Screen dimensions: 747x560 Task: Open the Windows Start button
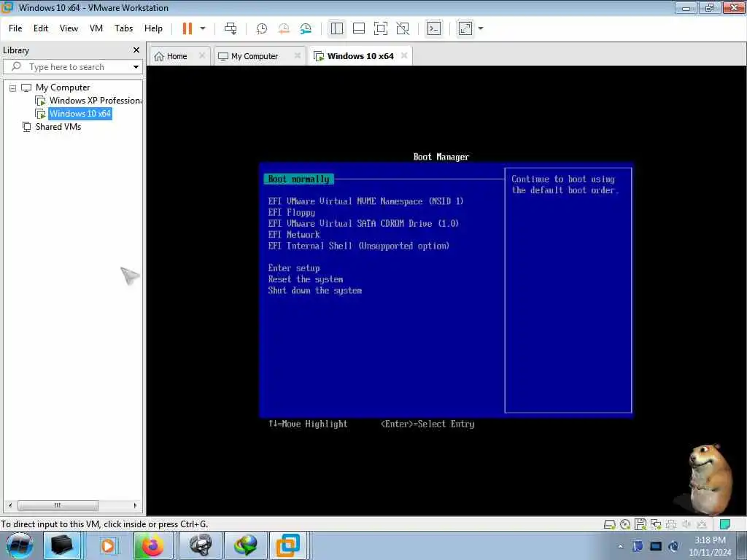pos(20,545)
